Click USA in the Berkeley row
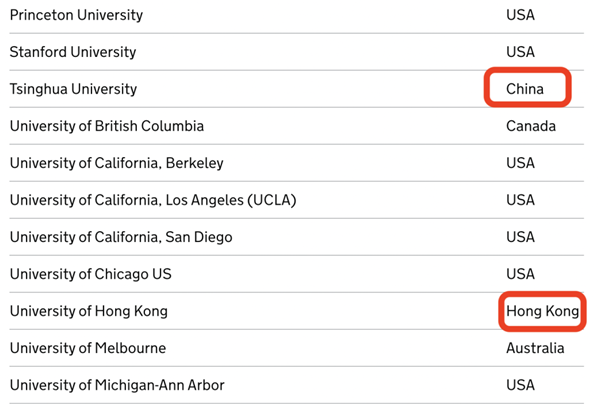This screenshot has height=405, width=600. 520,163
